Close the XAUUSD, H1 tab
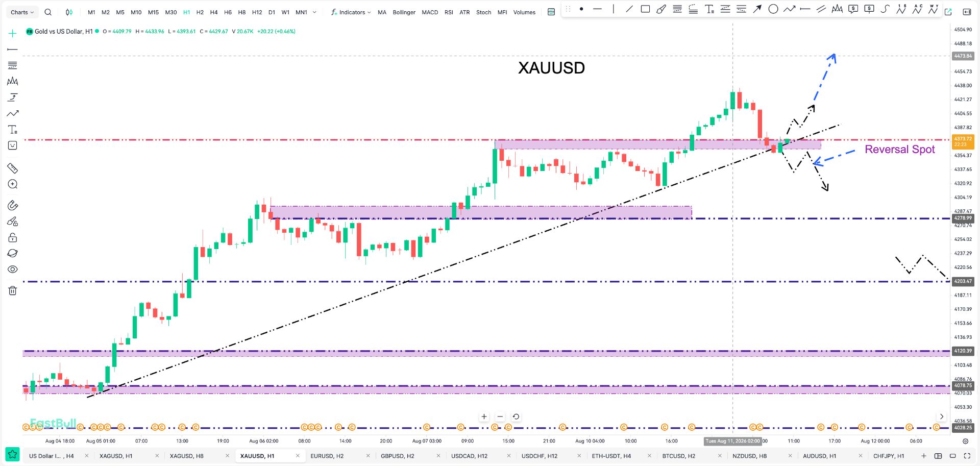The image size is (980, 466). [298, 456]
